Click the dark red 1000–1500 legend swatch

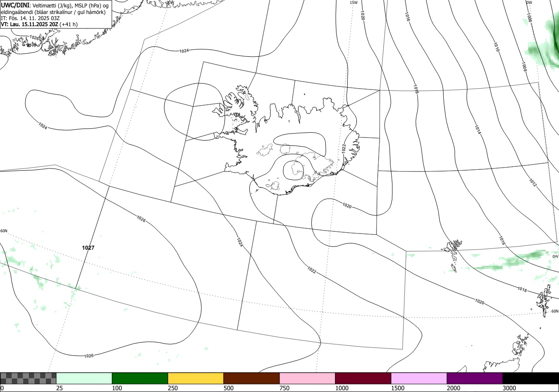363,378
